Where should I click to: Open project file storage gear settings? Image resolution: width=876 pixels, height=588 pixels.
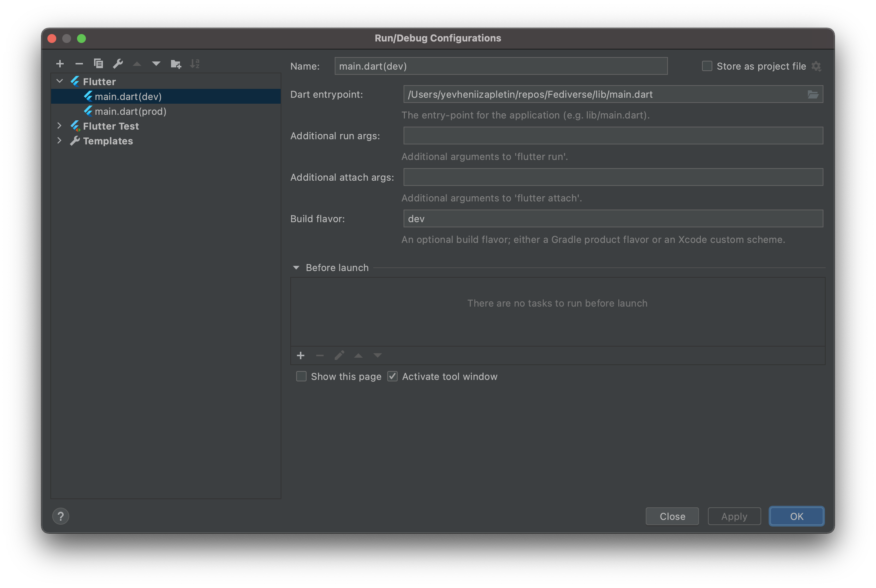pos(816,66)
